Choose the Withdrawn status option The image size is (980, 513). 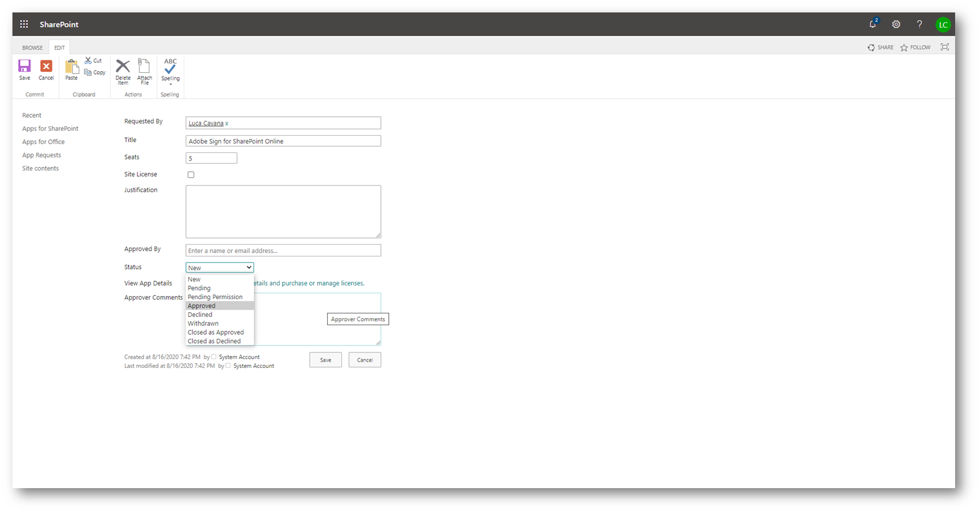coord(220,323)
